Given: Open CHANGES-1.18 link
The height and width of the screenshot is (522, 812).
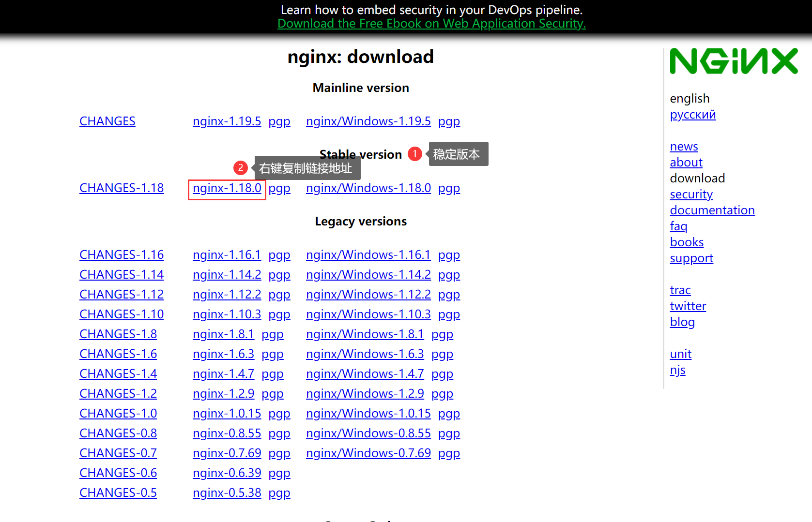Looking at the screenshot, I should tap(122, 188).
